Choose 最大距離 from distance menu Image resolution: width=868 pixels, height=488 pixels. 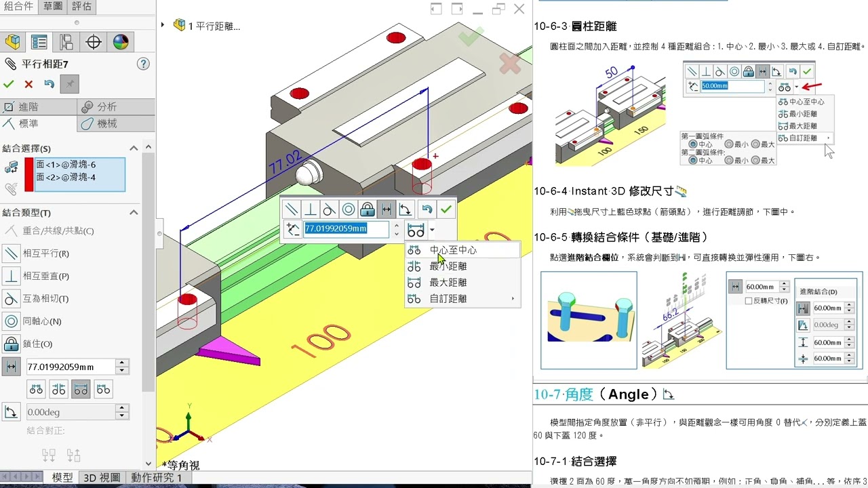[462, 283]
